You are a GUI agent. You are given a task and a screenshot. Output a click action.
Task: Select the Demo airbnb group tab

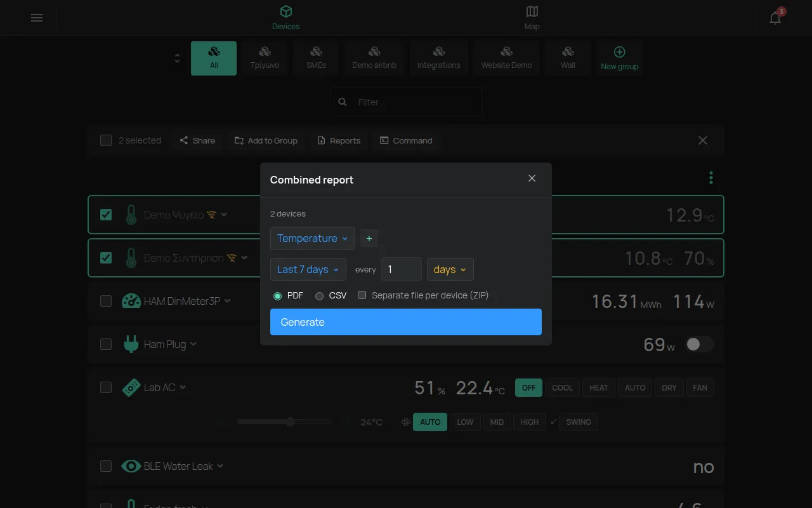374,58
